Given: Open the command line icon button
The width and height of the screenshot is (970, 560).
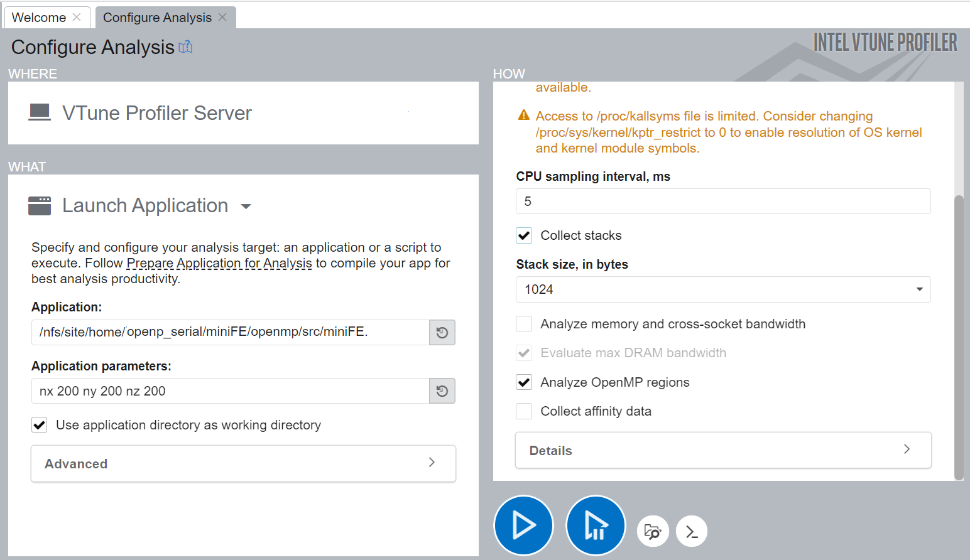Looking at the screenshot, I should pos(692,532).
